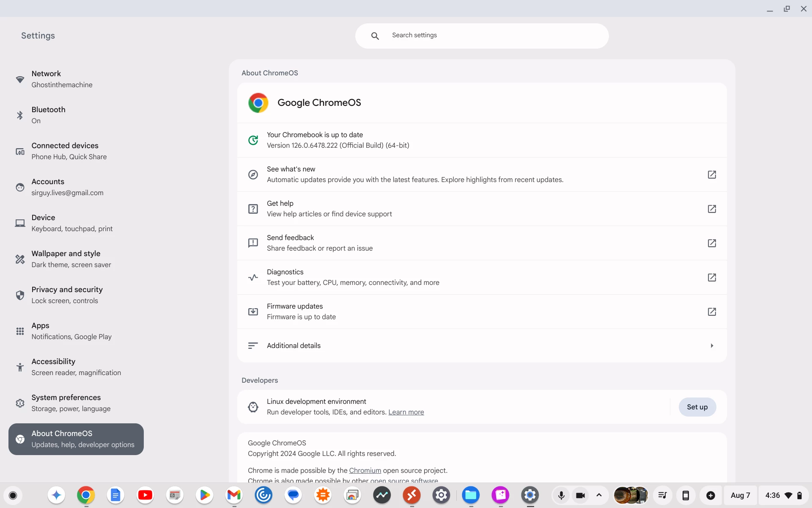
Task: Click the search magnifier icon
Action: click(x=375, y=36)
